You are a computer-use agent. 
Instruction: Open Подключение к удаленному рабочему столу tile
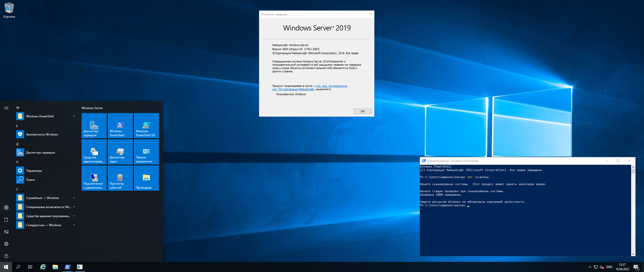tap(94, 178)
